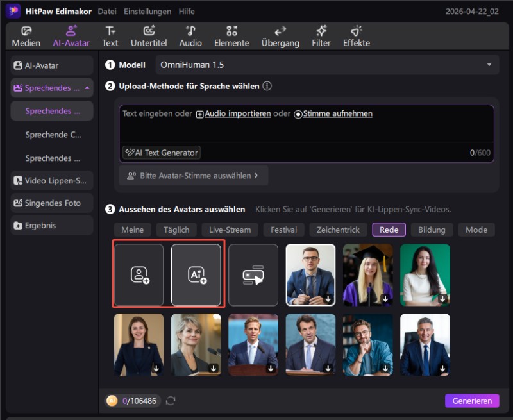Open the Zeichentrick avatar tab
The image size is (513, 420).
(x=338, y=230)
